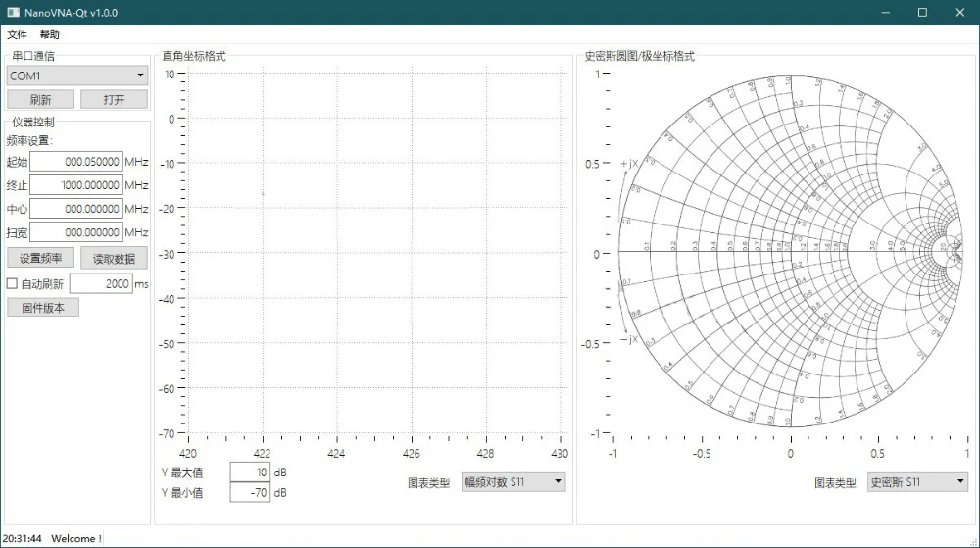
Task: Minimize the NanoVNA-Qt window
Action: (x=885, y=13)
